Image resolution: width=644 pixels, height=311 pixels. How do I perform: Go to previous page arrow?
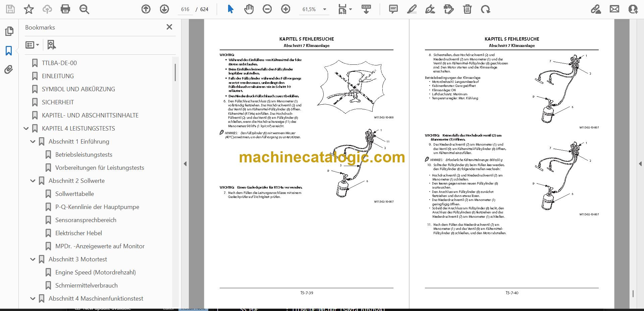pos(146,9)
